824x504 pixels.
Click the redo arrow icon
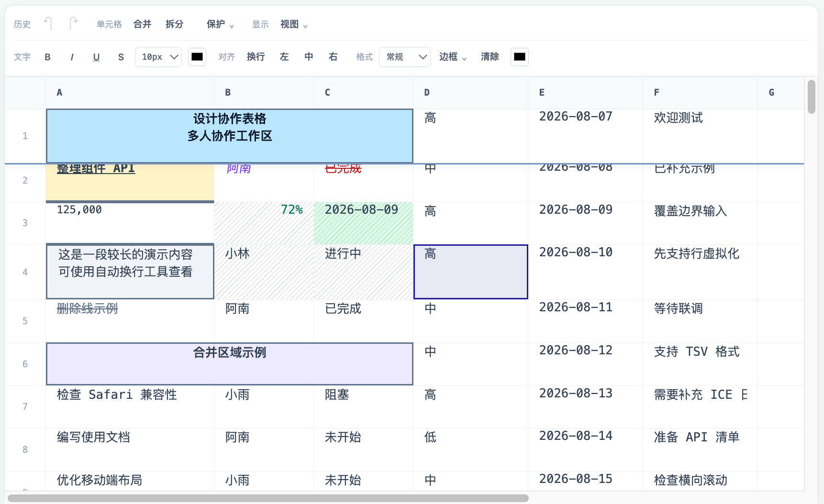[x=73, y=23]
